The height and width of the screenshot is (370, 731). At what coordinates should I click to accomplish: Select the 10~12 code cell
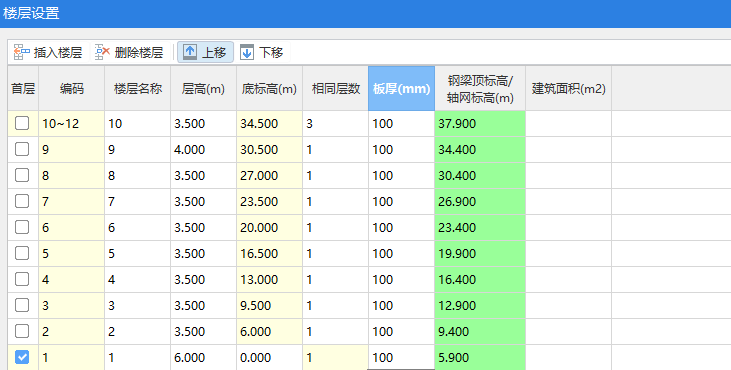(x=71, y=123)
